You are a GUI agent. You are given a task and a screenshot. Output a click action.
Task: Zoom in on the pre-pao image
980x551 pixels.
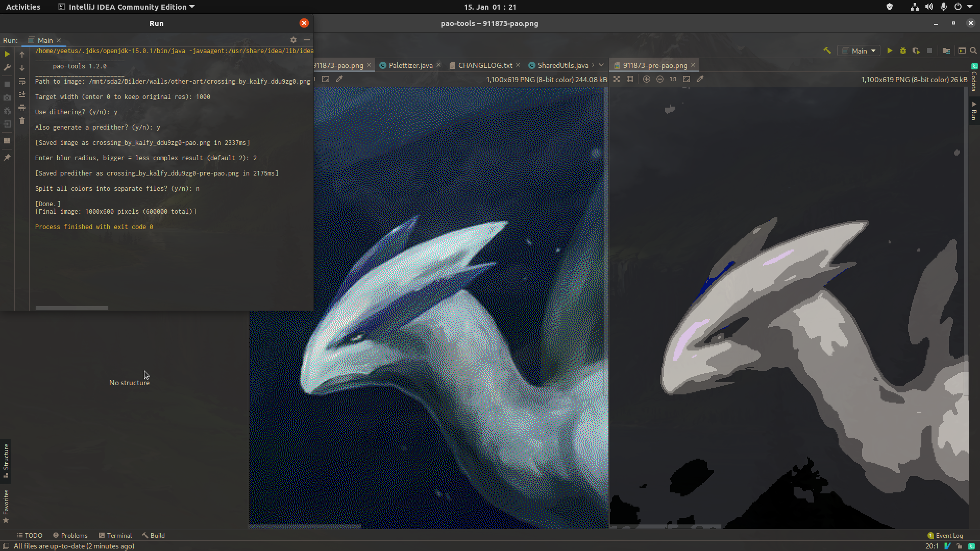(x=647, y=79)
